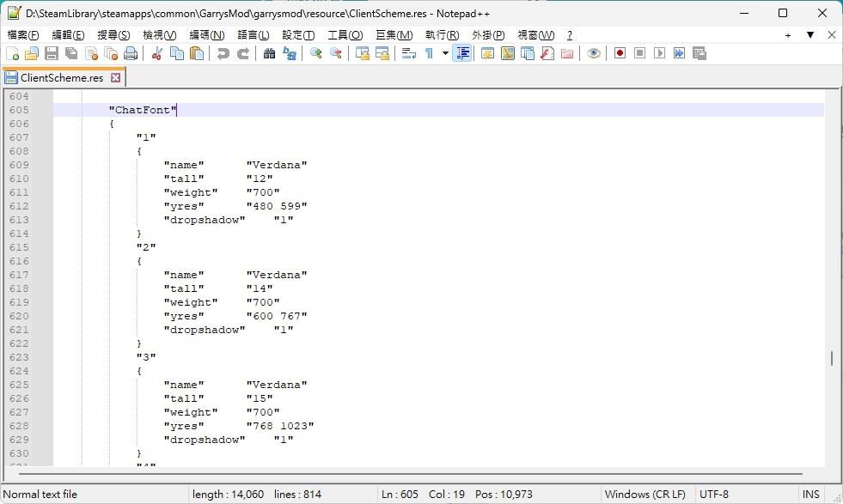
Task: Open the dropdown arrow beside pilcrow icon
Action: [x=445, y=53]
